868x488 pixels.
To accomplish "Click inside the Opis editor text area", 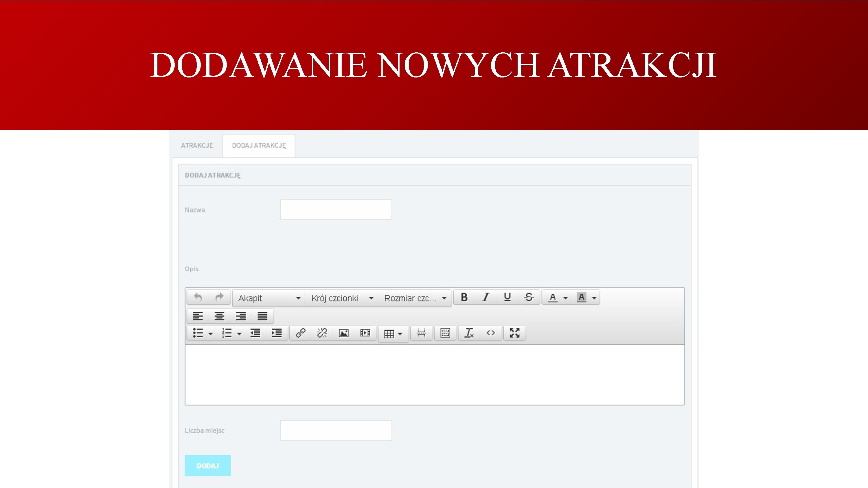I will point(435,374).
